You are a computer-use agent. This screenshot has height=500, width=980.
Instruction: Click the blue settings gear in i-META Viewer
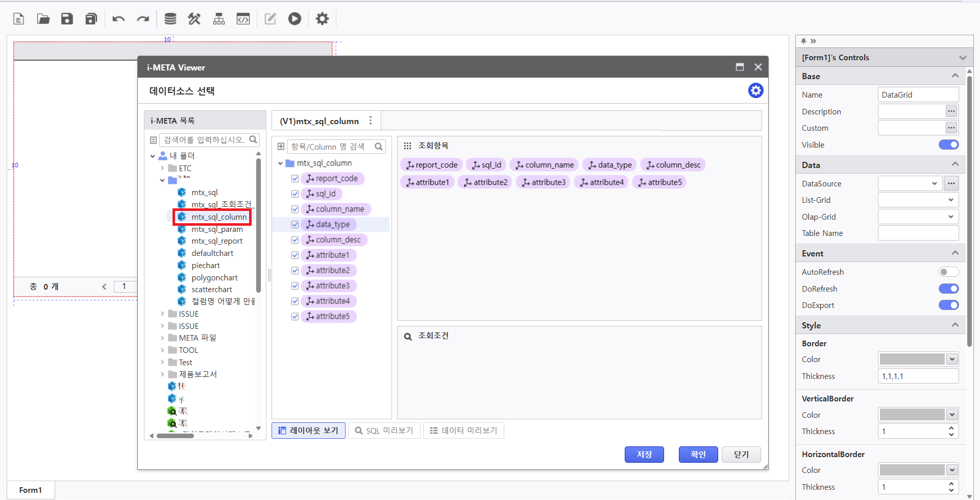(x=755, y=90)
